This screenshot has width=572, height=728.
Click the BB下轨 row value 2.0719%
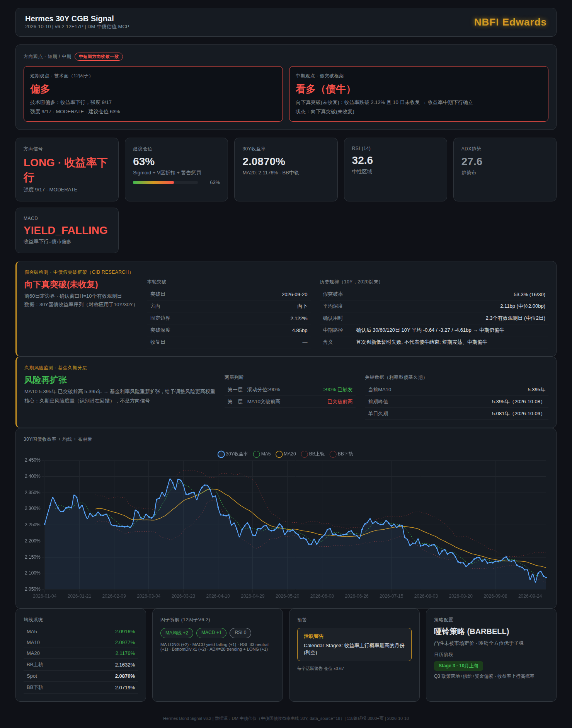[x=125, y=688]
